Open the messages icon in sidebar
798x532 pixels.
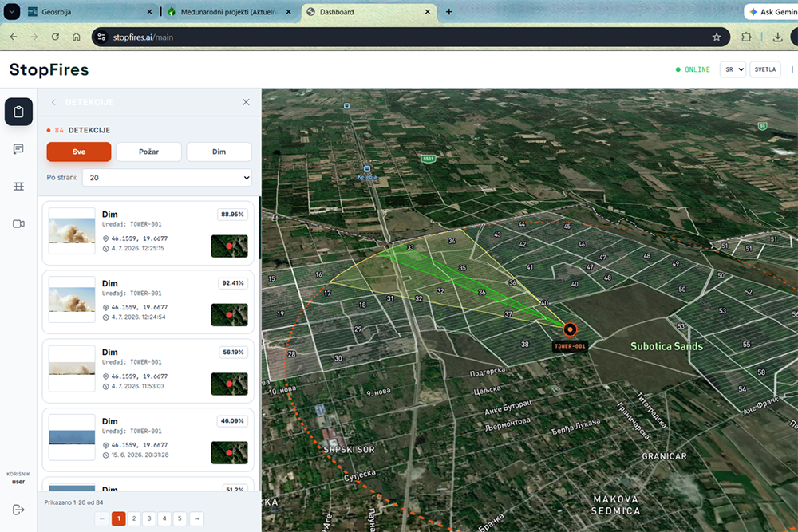tap(19, 149)
